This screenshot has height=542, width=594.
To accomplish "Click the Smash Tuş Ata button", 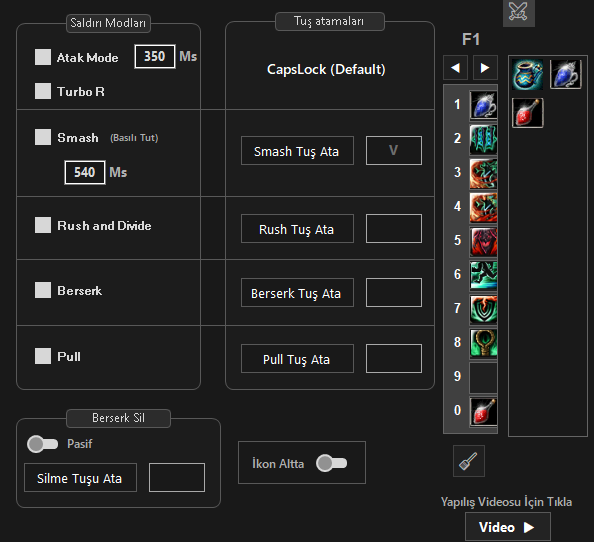I will click(x=297, y=151).
